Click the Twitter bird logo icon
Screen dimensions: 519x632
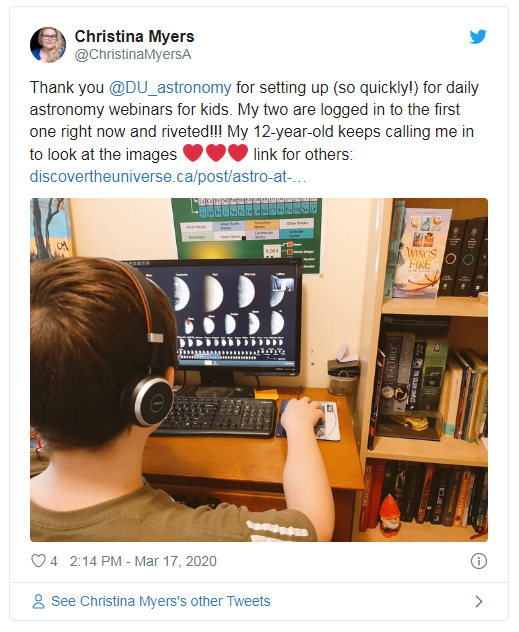pos(478,37)
